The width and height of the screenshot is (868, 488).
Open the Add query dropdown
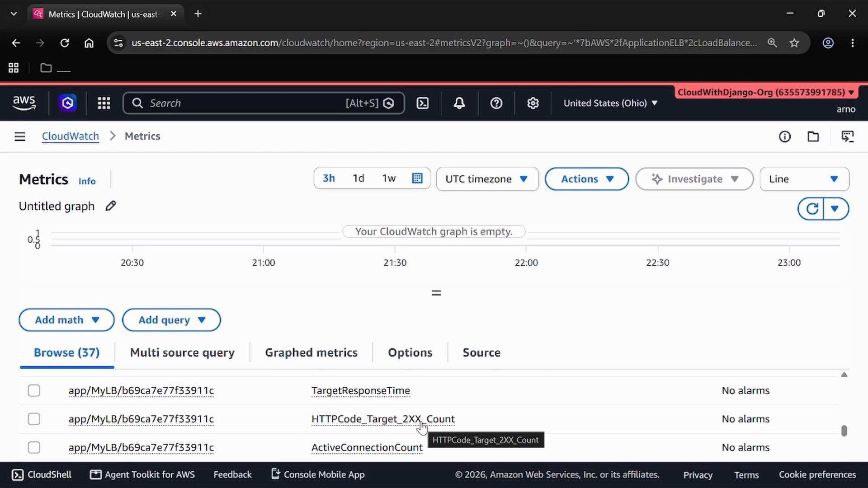pos(171,320)
